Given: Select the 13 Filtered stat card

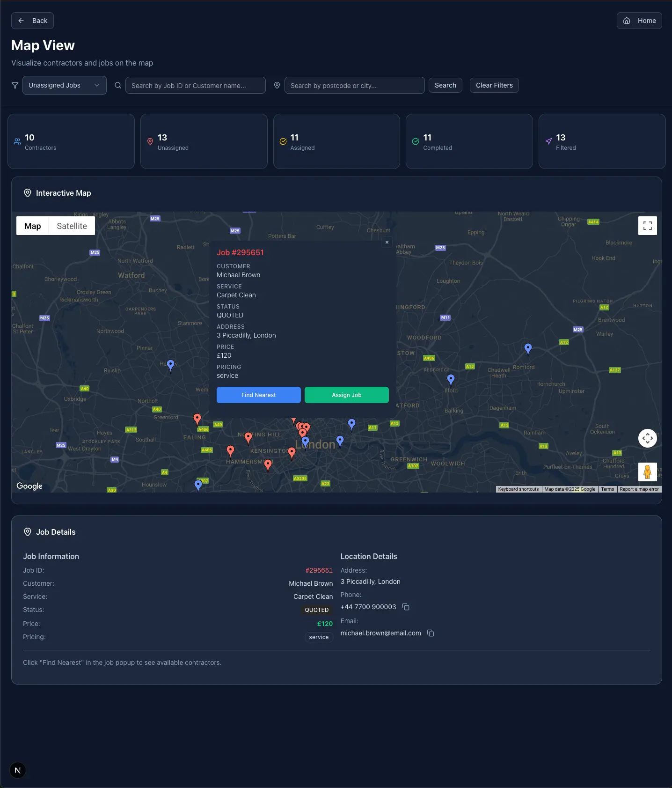Looking at the screenshot, I should 602,141.
